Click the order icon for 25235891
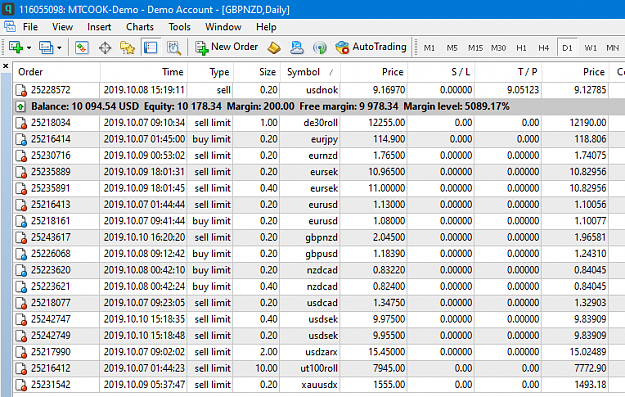 (21, 188)
